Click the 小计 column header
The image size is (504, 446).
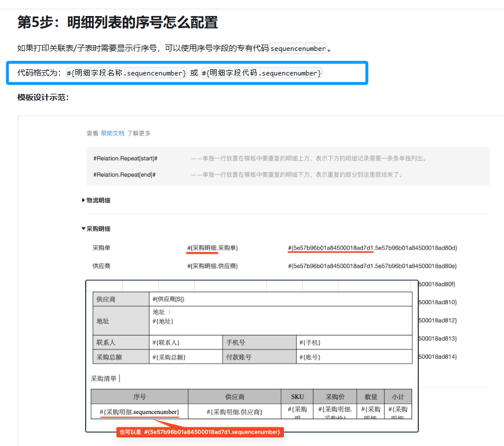tap(398, 397)
